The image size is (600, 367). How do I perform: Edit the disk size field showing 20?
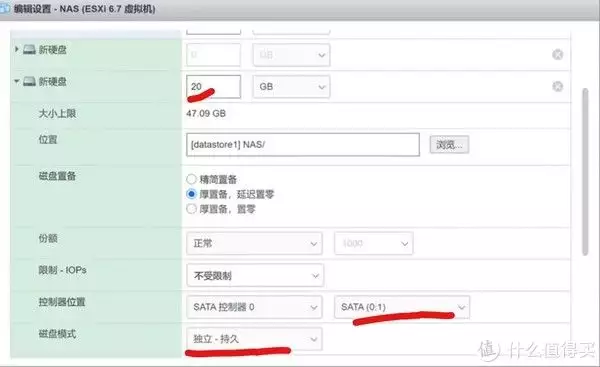[214, 86]
